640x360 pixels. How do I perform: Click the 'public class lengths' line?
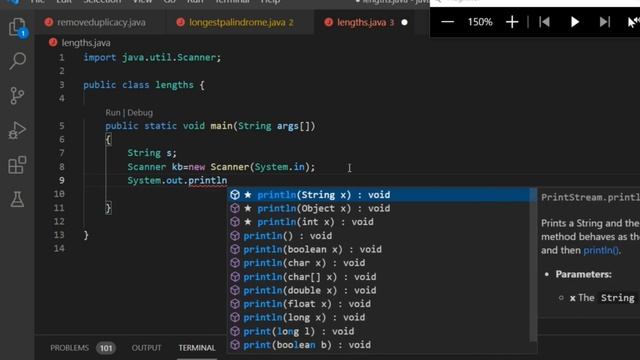coord(144,85)
